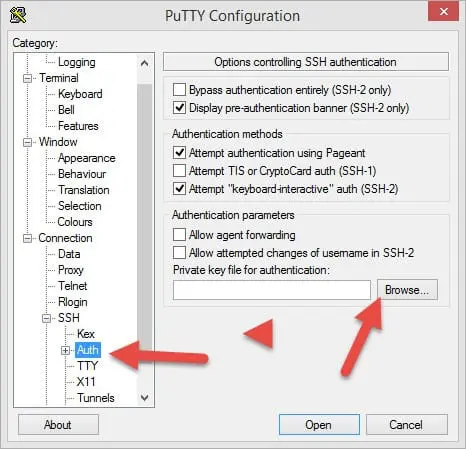This screenshot has height=449, width=466.
Task: Toggle Attempt authentication using Pageant
Action: pos(179,153)
